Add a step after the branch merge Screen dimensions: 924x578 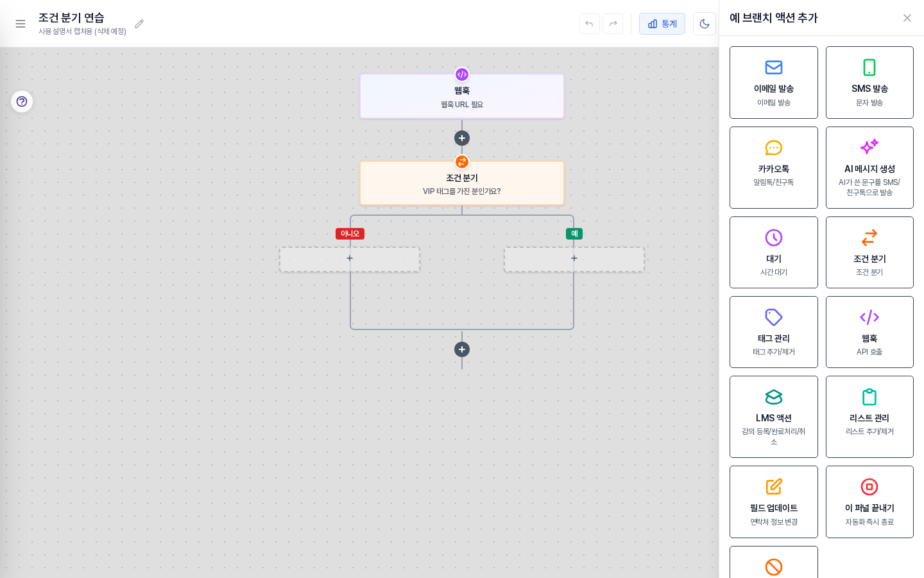coord(462,349)
